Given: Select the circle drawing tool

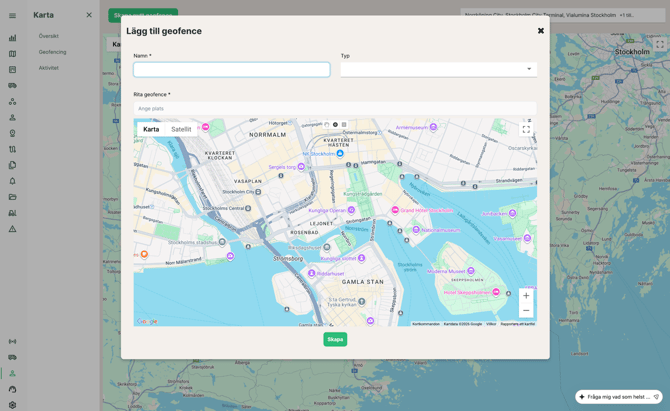Looking at the screenshot, I should tap(335, 125).
